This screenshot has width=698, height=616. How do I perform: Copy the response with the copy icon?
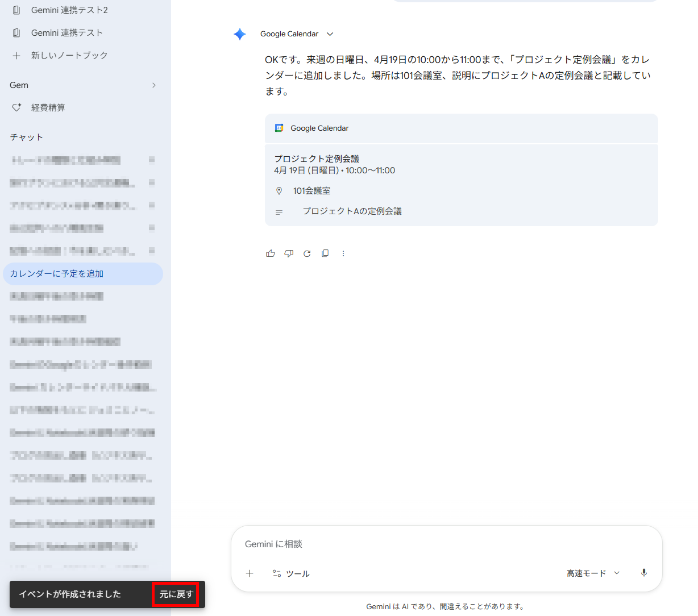coord(325,253)
